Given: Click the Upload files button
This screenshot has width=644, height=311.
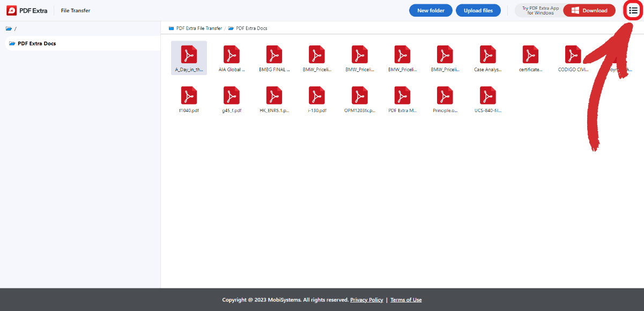Looking at the screenshot, I should pyautogui.click(x=478, y=10).
